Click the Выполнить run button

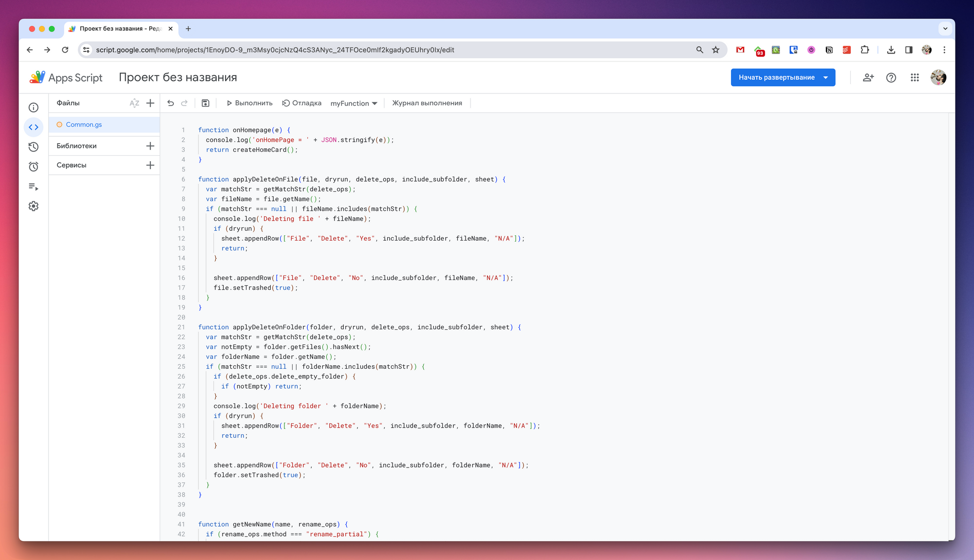pyautogui.click(x=249, y=103)
